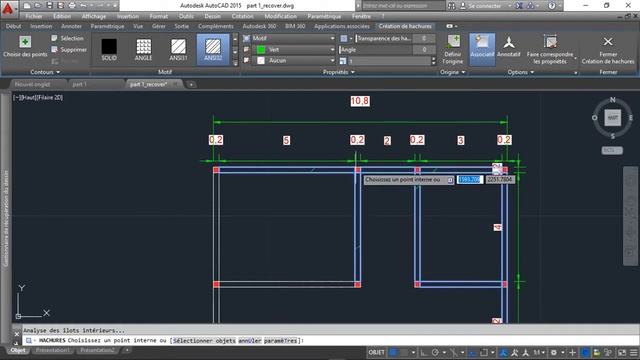This screenshot has height=360, width=640.
Task: Click the Print icon in quick access toolbar
Action: coord(72,6)
